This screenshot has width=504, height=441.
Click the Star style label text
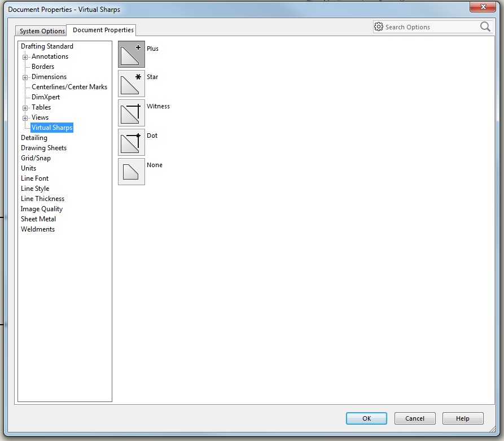pyautogui.click(x=152, y=77)
